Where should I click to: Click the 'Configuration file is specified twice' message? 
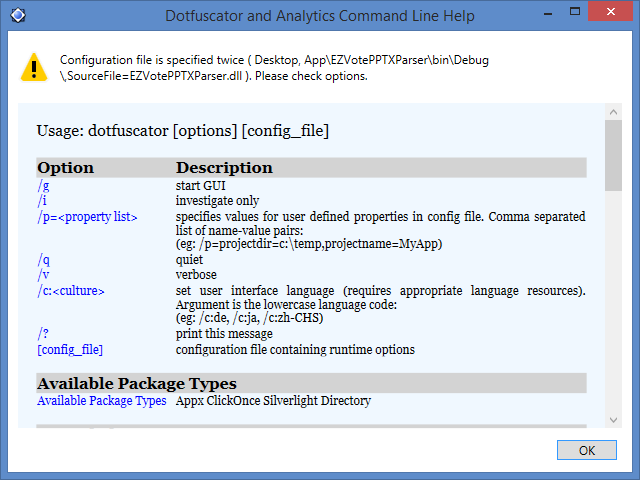tap(274, 68)
